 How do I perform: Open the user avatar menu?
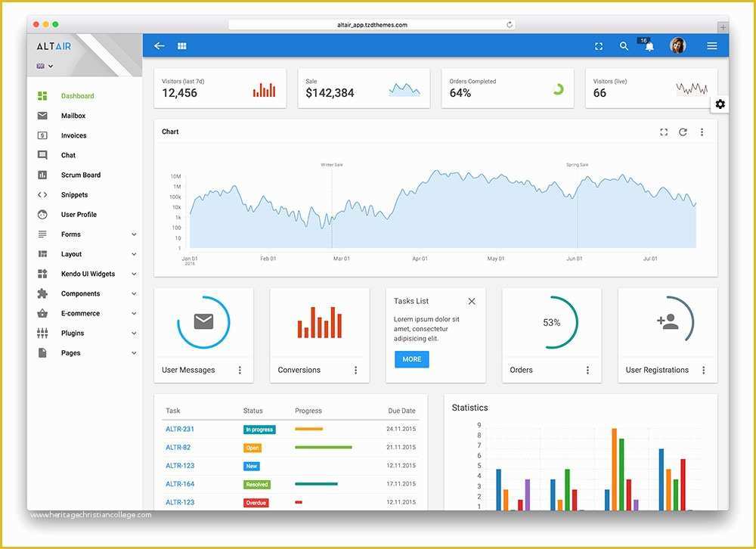[678, 45]
